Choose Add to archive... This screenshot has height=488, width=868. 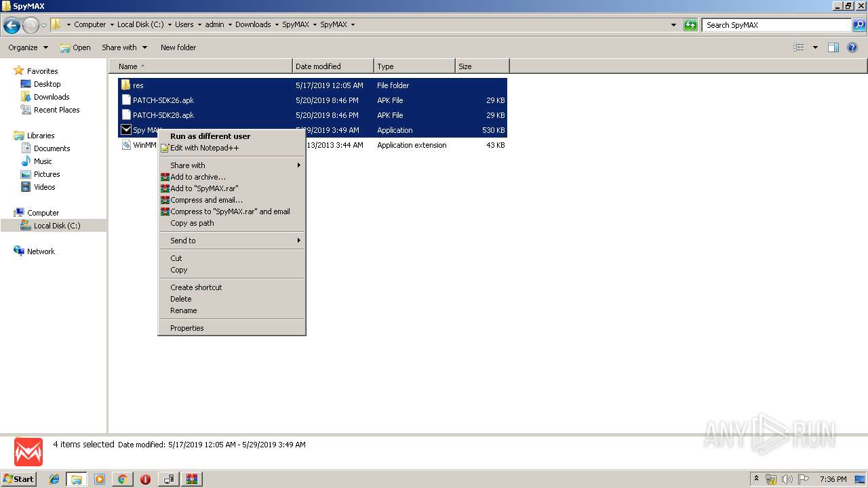point(231,177)
